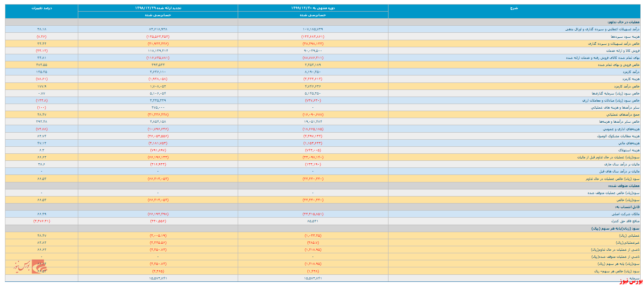Click the ۱۳۹۹ value in the 'مالیات بر درآمد سال جاری' row
The image size is (644, 286).
[x=313, y=165]
